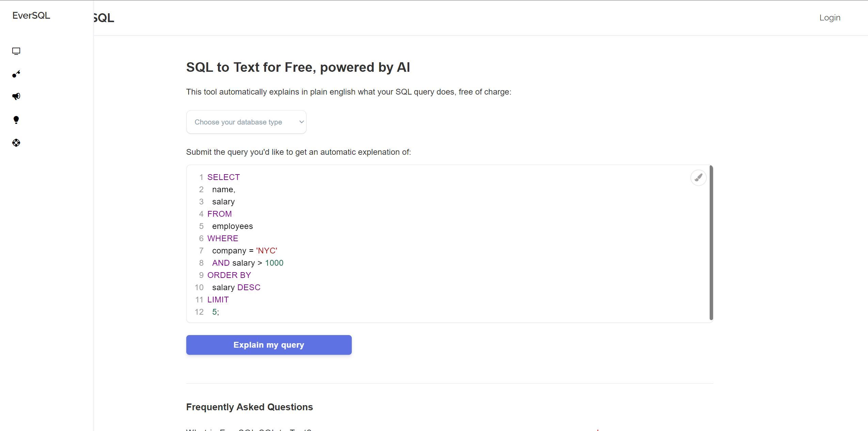Click the SELECT keyword on line 1
The image size is (868, 431).
click(223, 177)
